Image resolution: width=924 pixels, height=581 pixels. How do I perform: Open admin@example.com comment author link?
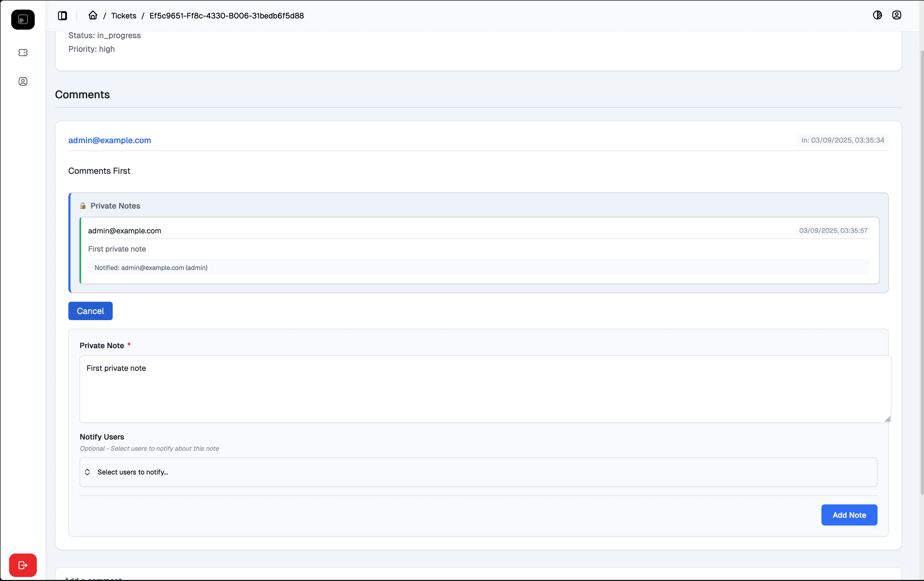click(x=109, y=140)
